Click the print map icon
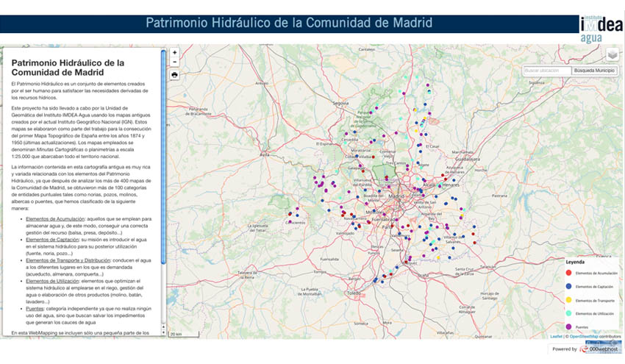The image size is (625, 364). coord(174,75)
